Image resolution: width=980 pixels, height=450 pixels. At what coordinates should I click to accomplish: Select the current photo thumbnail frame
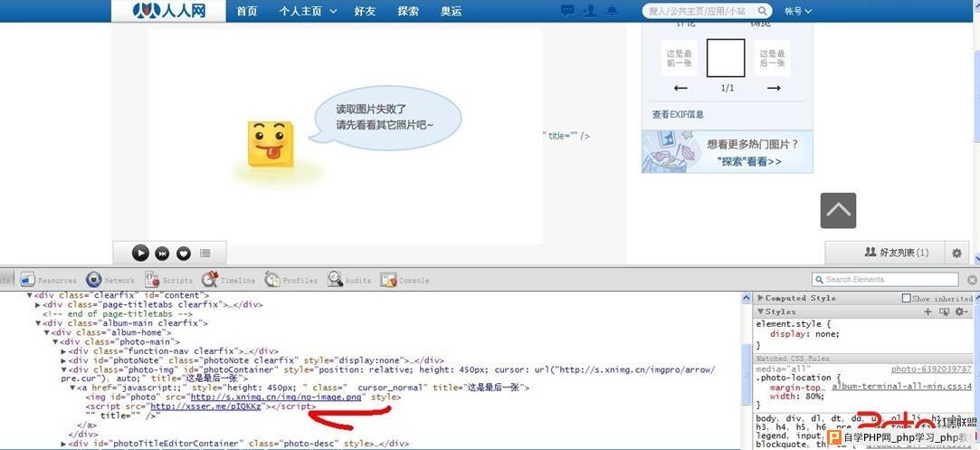(x=726, y=58)
